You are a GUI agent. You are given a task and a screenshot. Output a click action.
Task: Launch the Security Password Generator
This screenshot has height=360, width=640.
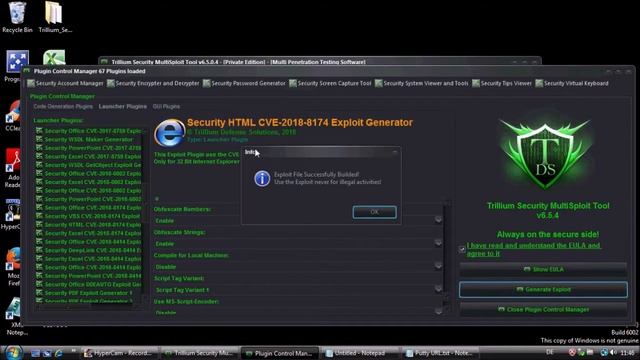point(244,83)
